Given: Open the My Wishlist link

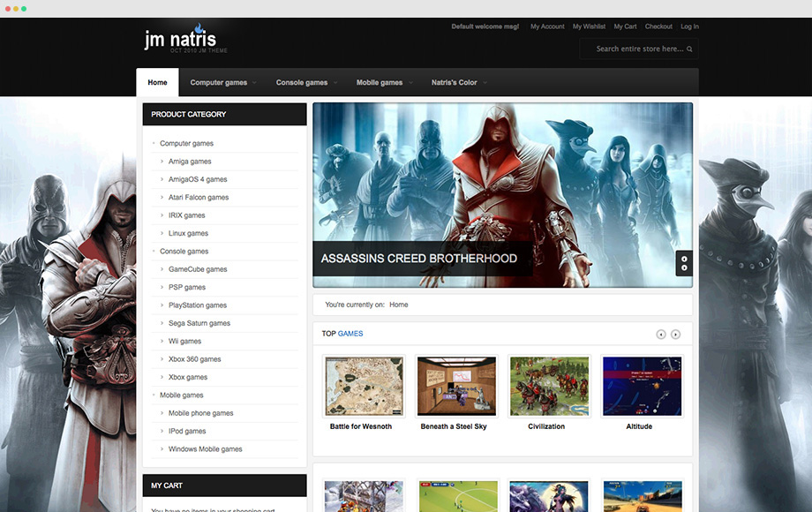Looking at the screenshot, I should [589, 26].
